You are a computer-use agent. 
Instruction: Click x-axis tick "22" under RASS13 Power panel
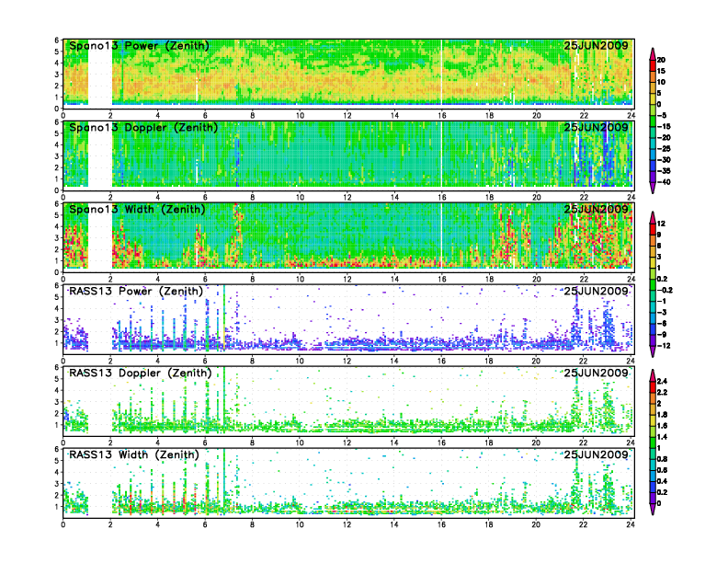(x=584, y=361)
